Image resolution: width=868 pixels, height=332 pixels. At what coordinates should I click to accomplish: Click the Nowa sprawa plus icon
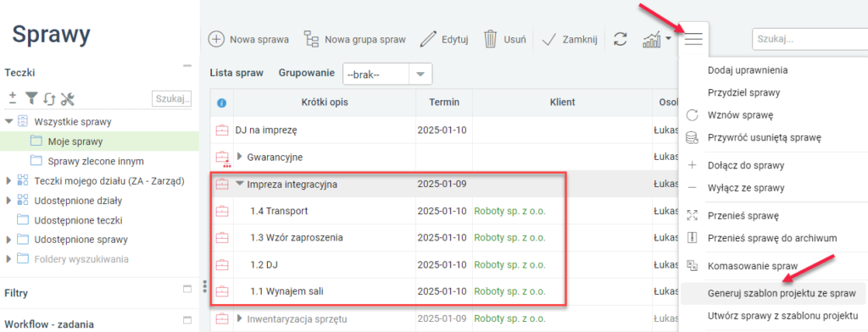pyautogui.click(x=216, y=39)
